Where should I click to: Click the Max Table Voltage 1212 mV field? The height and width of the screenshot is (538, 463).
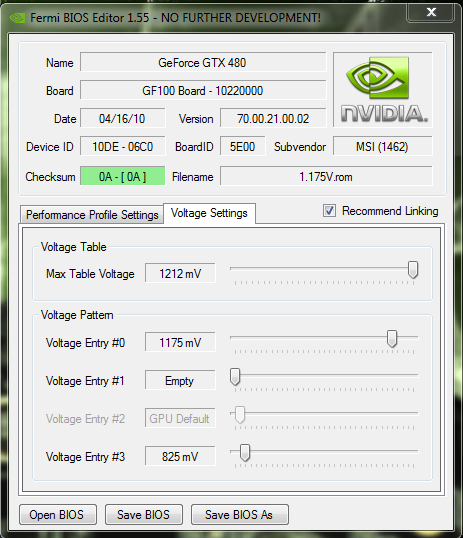[x=180, y=273]
